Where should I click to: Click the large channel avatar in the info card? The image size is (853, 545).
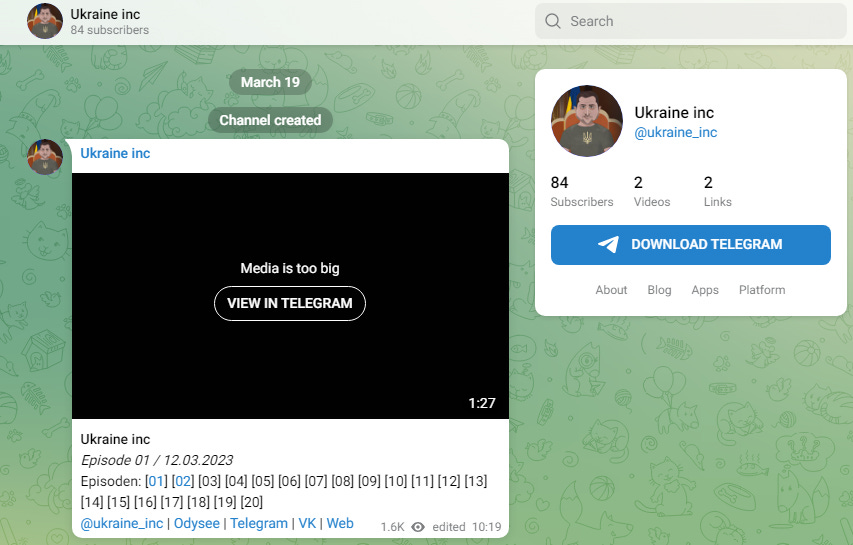586,121
